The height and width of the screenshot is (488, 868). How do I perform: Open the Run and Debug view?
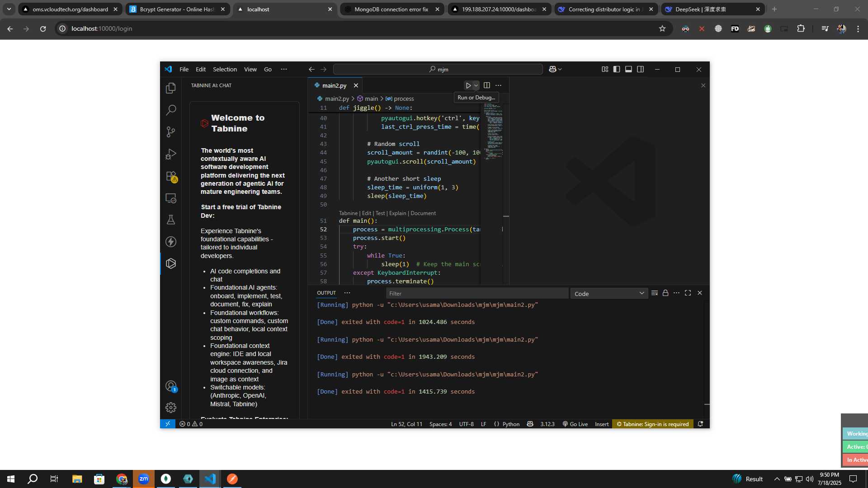[171, 154]
